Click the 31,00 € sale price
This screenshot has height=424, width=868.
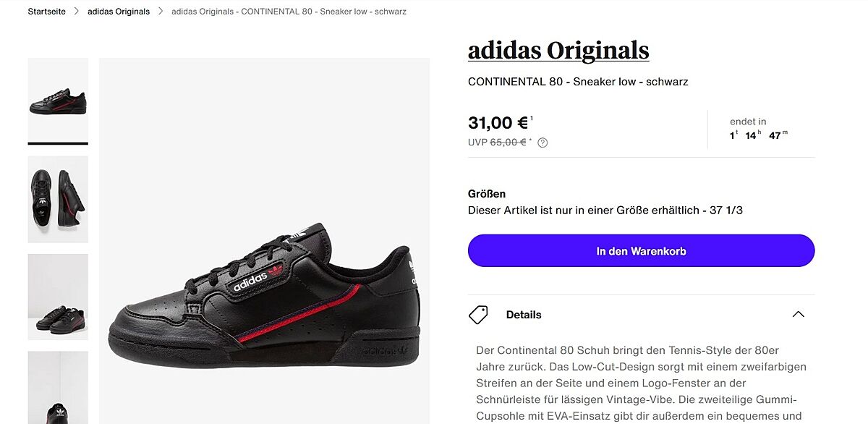(x=498, y=123)
